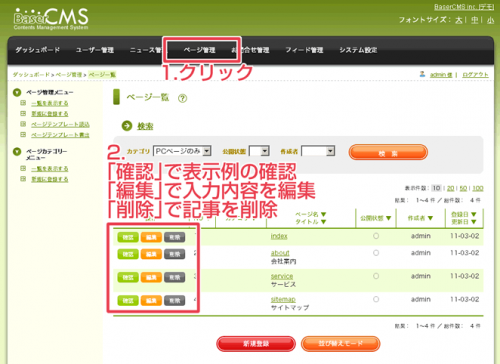
Task: Open the 公開状態 filter dropdown
Action: click(x=259, y=151)
